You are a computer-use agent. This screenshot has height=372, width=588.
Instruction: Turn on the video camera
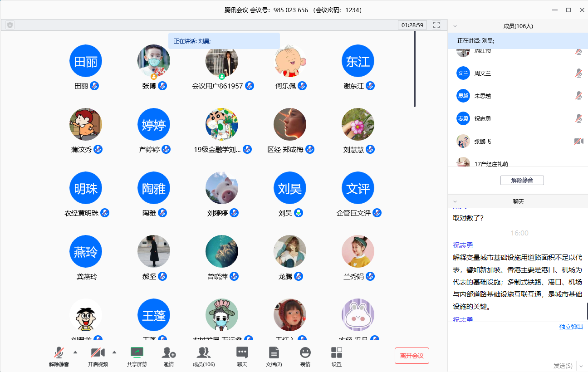coord(98,352)
